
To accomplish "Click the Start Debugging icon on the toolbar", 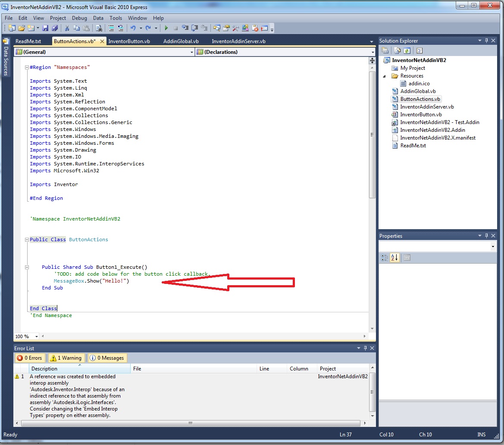I will (166, 28).
